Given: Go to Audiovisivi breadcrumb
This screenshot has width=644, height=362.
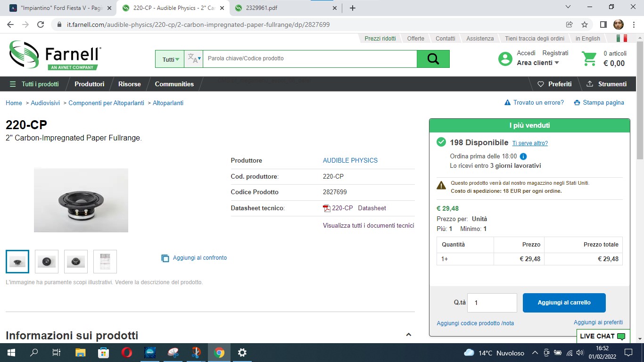Looking at the screenshot, I should click(x=45, y=103).
